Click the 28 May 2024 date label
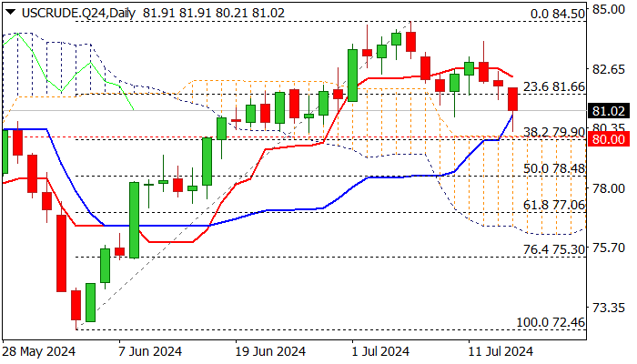Screen dimensions: 637x364 tap(39, 351)
